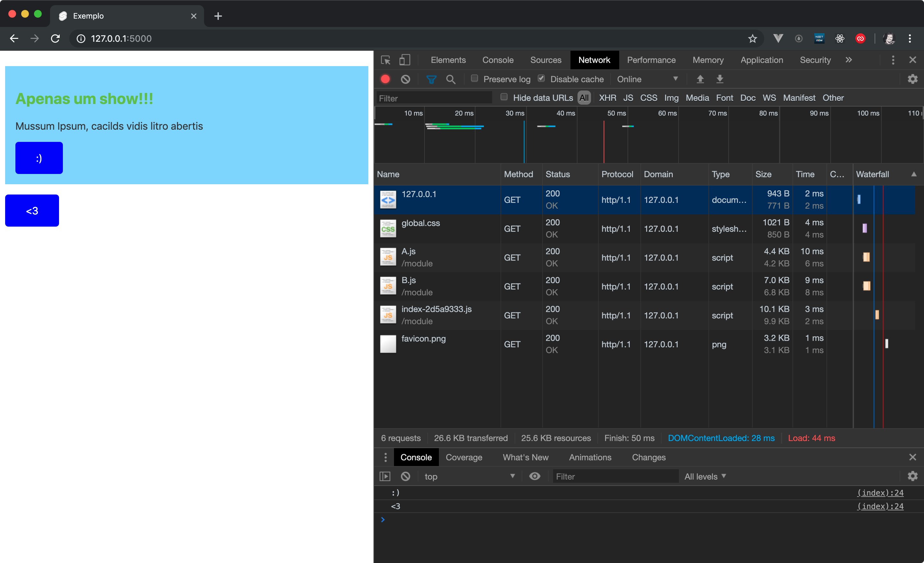
Task: Toggle the device toolbar icon
Action: pyautogui.click(x=405, y=60)
